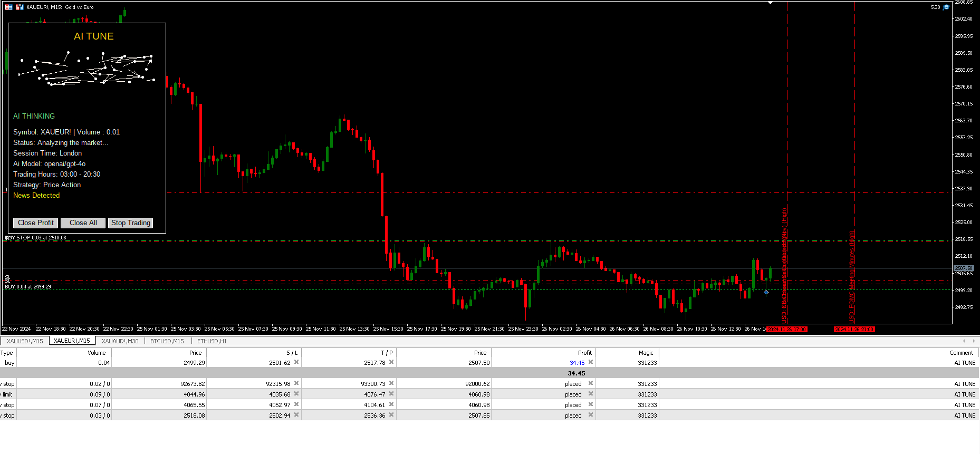
Task: Remove the stop loss 2501.62 on buy position
Action: tap(296, 362)
